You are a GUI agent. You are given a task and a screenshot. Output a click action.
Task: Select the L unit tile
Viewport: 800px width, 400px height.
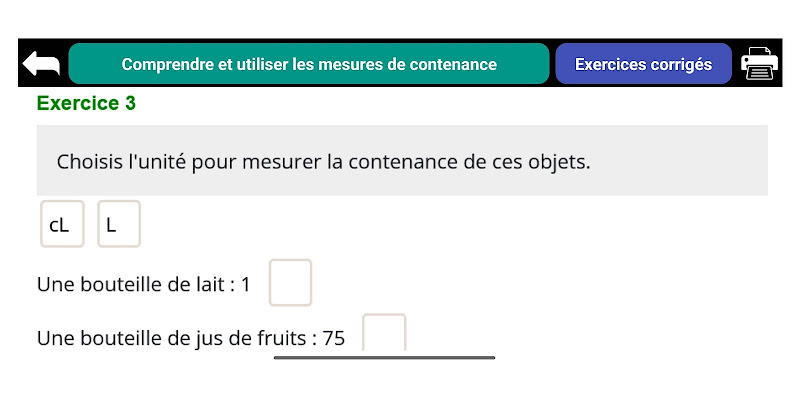click(x=119, y=224)
